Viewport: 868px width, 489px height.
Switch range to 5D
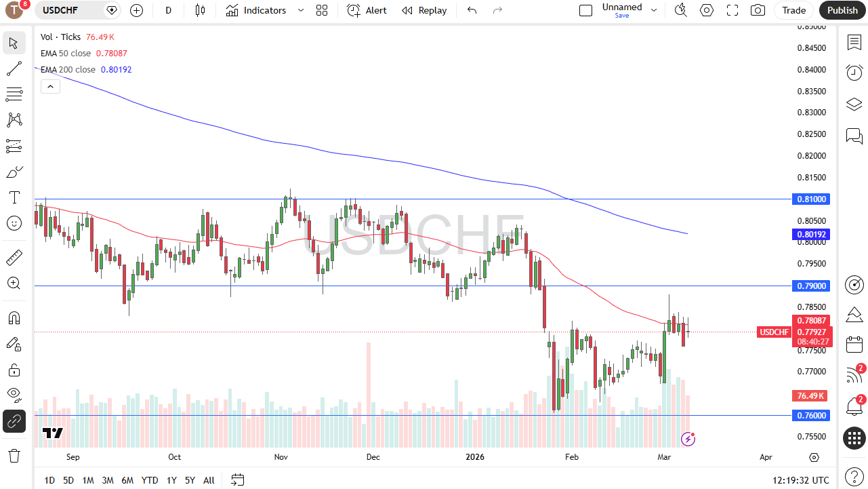click(x=68, y=480)
